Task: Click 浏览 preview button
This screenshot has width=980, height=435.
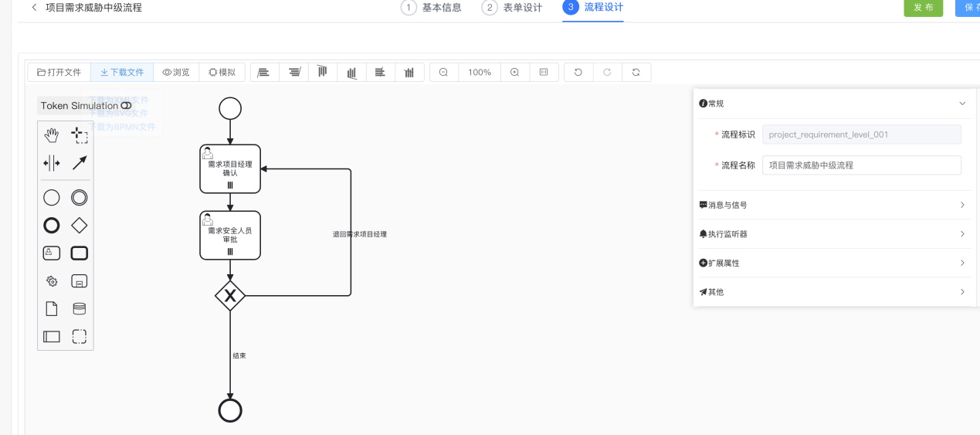Action: [176, 72]
